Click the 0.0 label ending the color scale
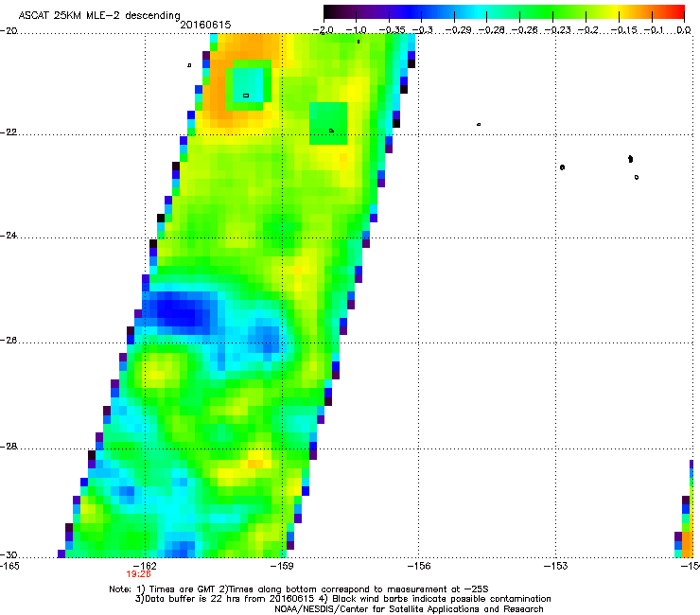 [x=684, y=30]
